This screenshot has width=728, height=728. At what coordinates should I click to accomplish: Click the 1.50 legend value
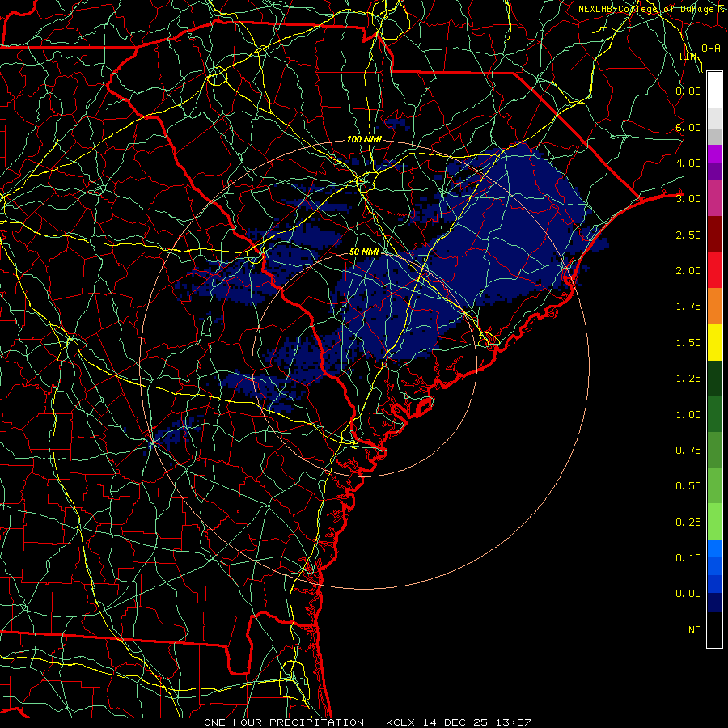tap(688, 343)
